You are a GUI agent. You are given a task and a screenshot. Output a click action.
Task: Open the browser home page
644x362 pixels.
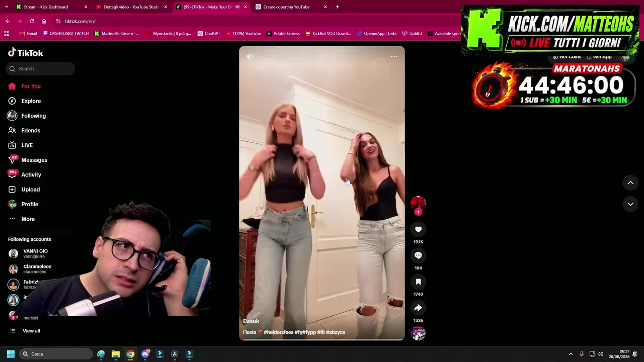tap(44, 21)
